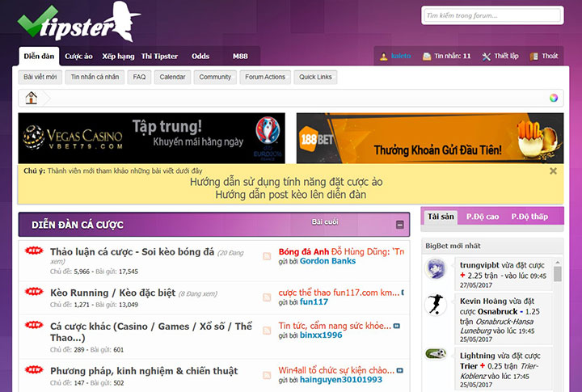
Task: Open the DIỄN ĐÀN CÁ CƯỢC category title
Action: point(78,225)
